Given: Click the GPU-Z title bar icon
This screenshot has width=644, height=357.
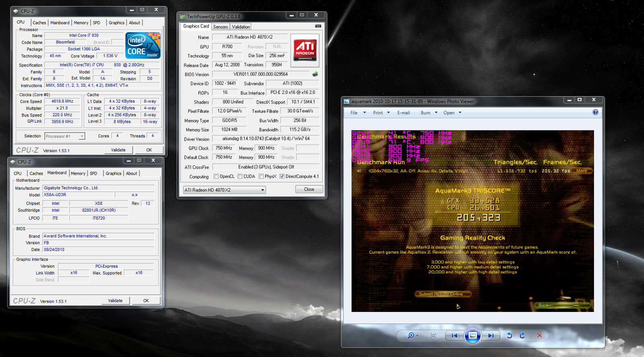Looking at the screenshot, I should (183, 17).
